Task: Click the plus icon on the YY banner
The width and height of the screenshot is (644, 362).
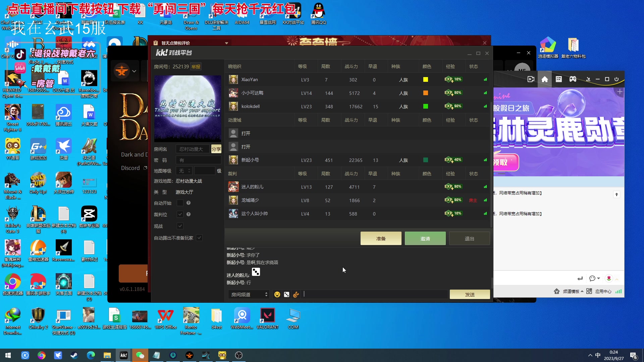Action: tap(620, 92)
